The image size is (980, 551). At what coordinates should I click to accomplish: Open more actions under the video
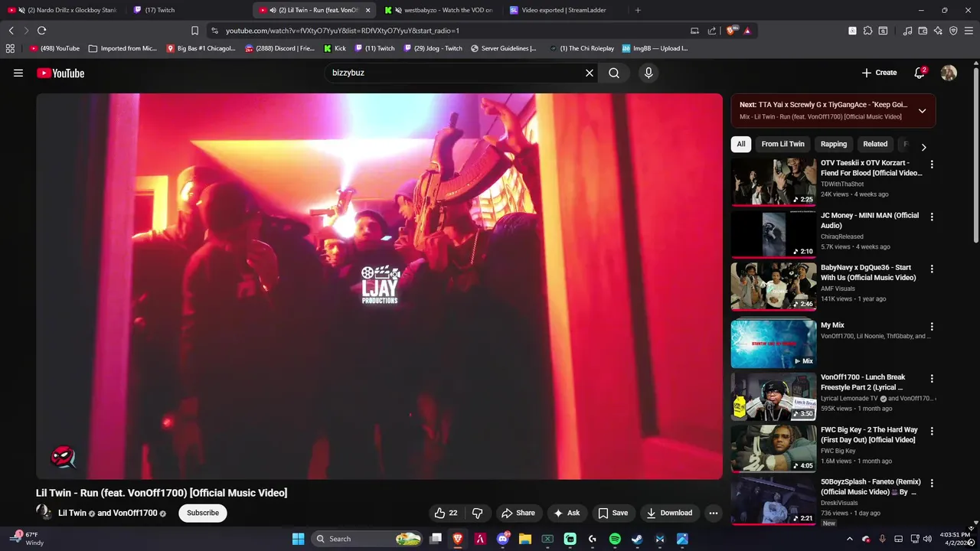714,513
